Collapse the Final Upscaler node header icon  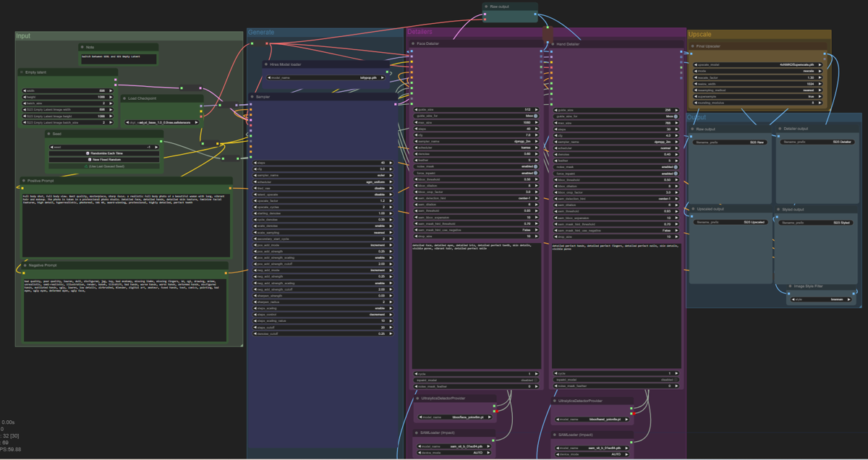[692, 46]
